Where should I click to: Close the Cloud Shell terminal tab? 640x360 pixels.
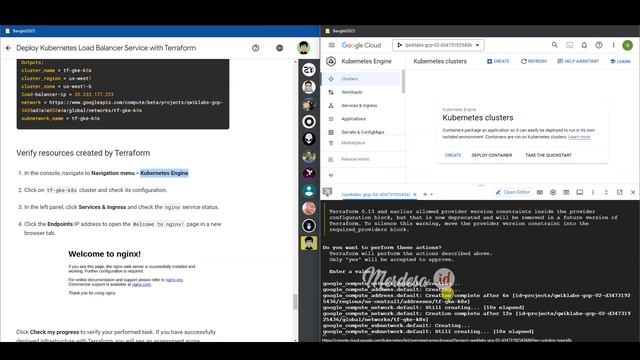click(415, 194)
